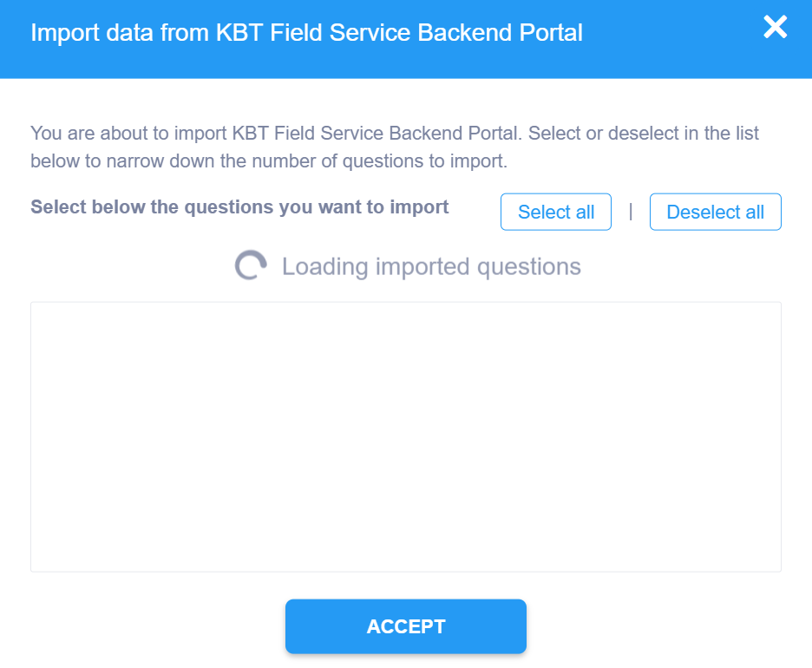Clear all question selections via Deselect all
Image resolution: width=812 pixels, height=668 pixels.
click(x=715, y=213)
